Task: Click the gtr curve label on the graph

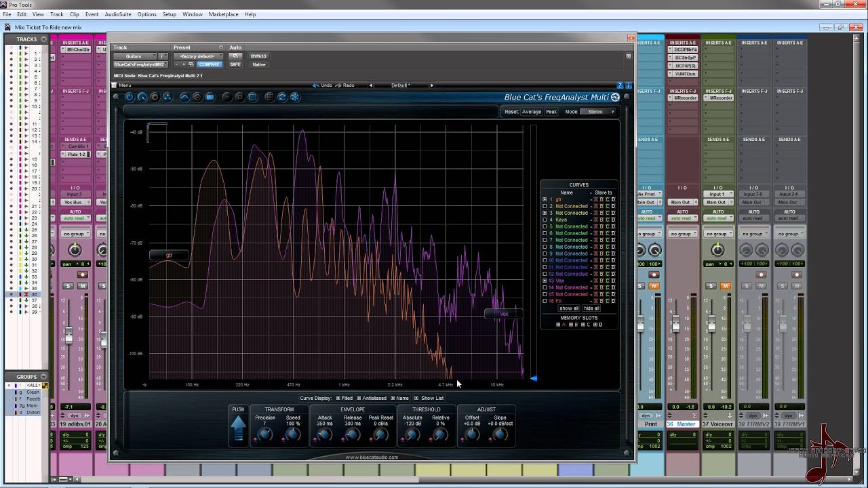Action: point(169,256)
